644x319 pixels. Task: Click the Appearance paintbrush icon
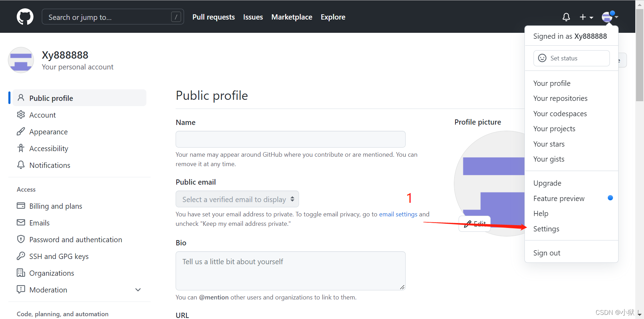[x=21, y=131]
